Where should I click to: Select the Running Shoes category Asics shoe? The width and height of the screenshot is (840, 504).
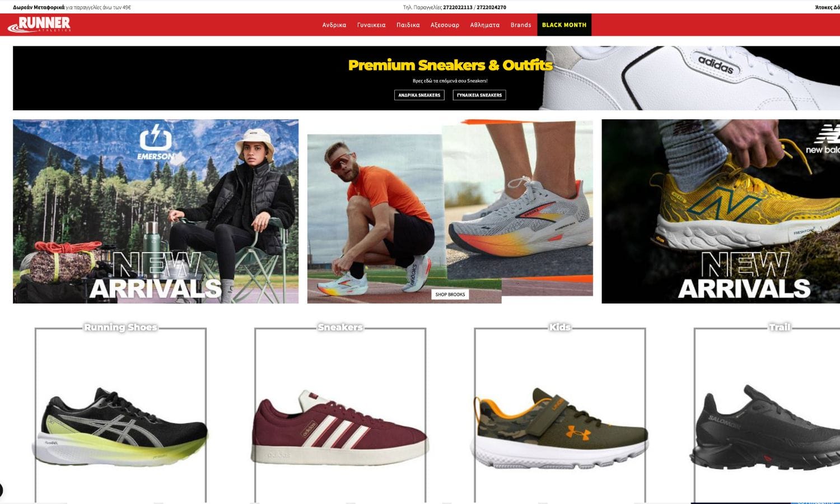coord(120,426)
